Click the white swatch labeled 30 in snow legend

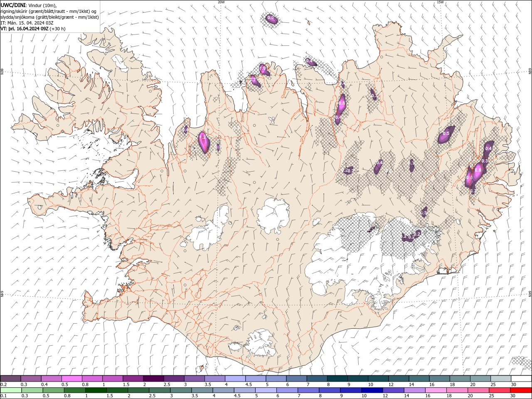click(x=521, y=379)
